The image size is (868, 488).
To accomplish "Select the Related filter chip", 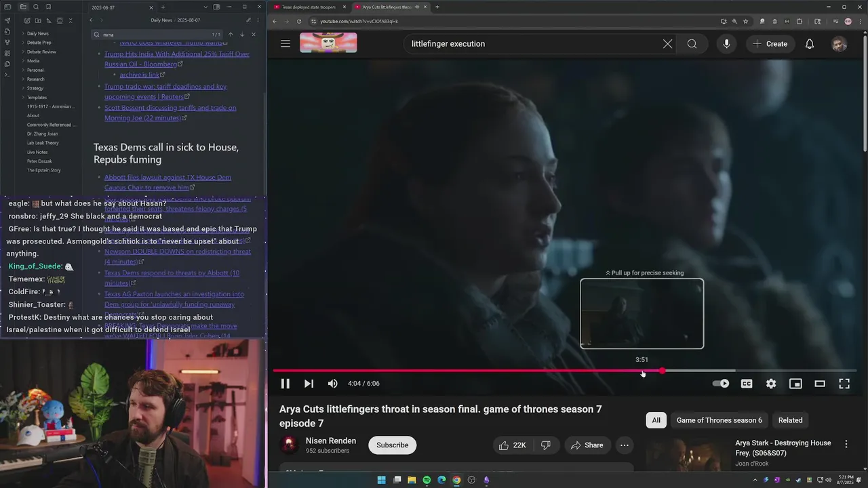I will (x=790, y=420).
